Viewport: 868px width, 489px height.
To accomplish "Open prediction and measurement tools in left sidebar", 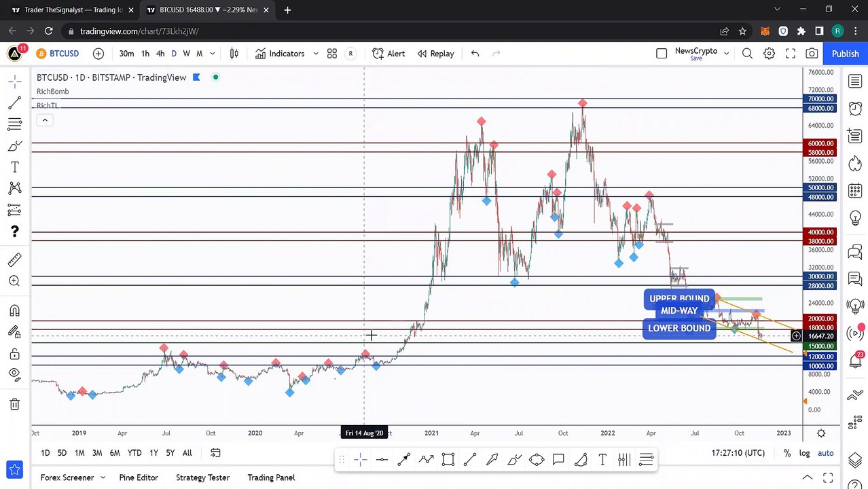I will tap(14, 210).
